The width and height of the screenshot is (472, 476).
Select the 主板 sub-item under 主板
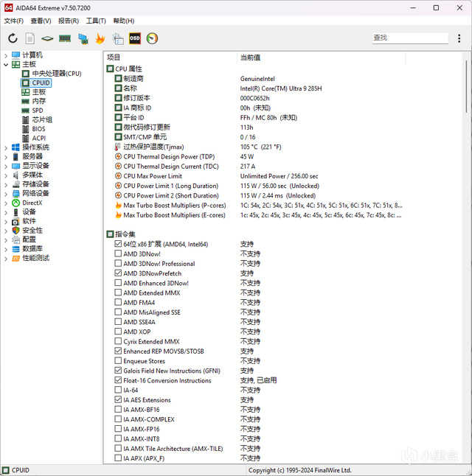pyautogui.click(x=38, y=92)
